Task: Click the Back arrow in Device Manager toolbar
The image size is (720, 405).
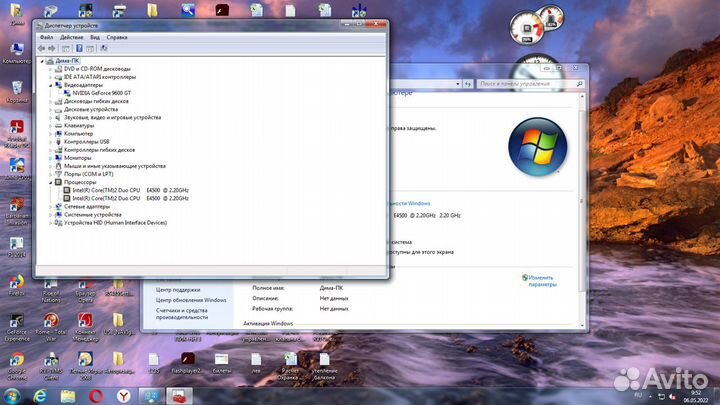Action: point(42,47)
